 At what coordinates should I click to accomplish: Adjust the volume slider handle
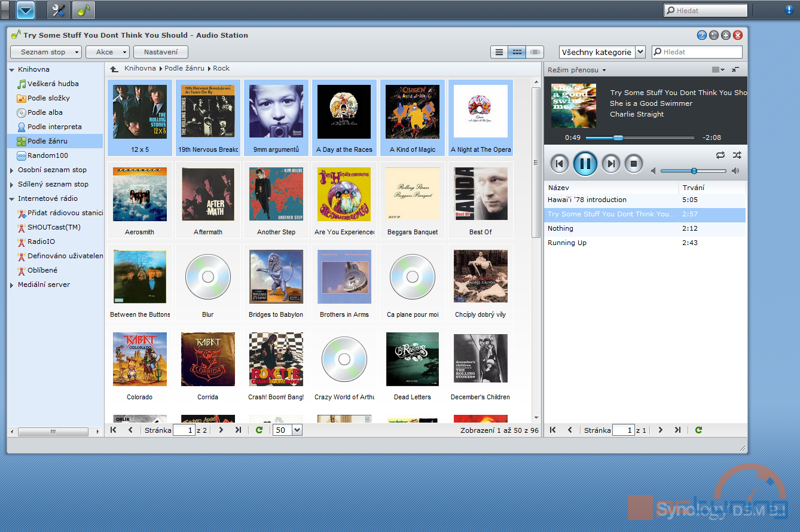[x=694, y=171]
